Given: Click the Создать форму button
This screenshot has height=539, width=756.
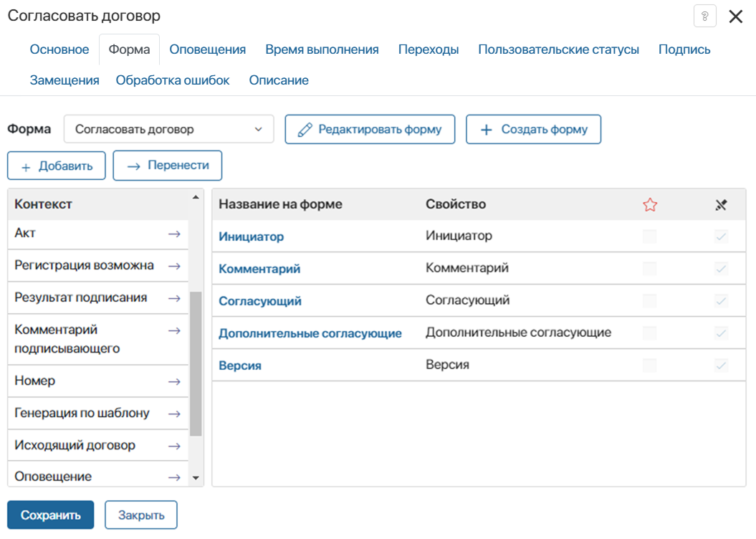Looking at the screenshot, I should coord(533,129).
